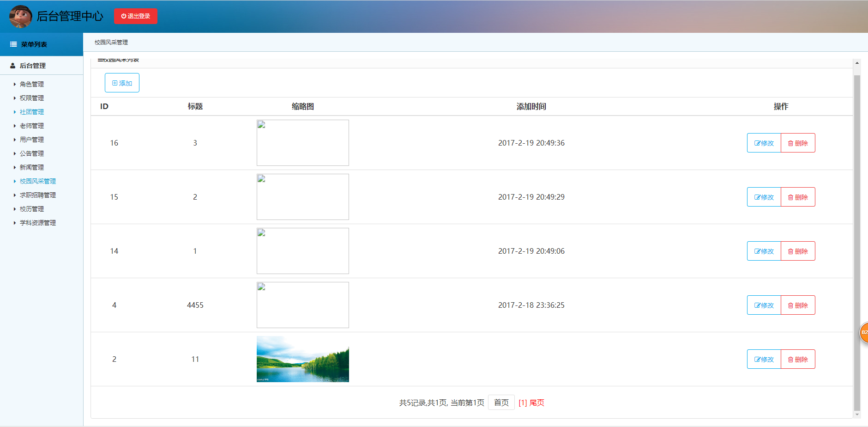The image size is (868, 427).
Task: Click 删除 trash icon for row ID 15
Action: tap(790, 197)
